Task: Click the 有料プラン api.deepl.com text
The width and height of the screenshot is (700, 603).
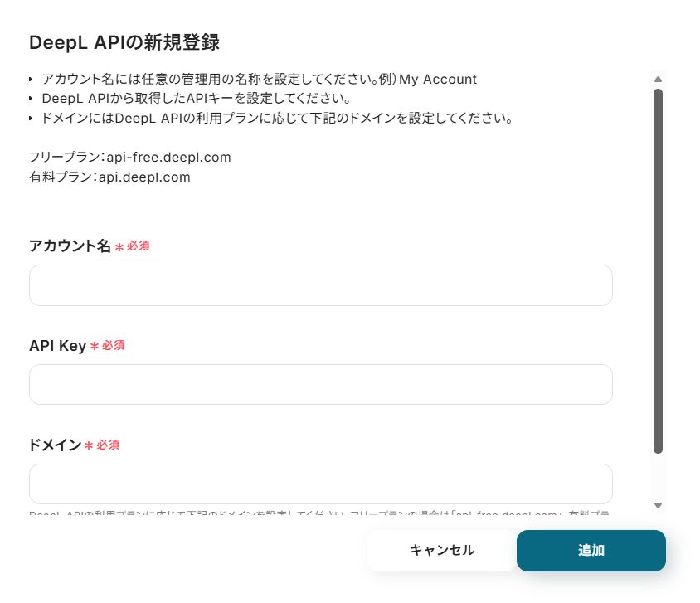Action: 109,177
